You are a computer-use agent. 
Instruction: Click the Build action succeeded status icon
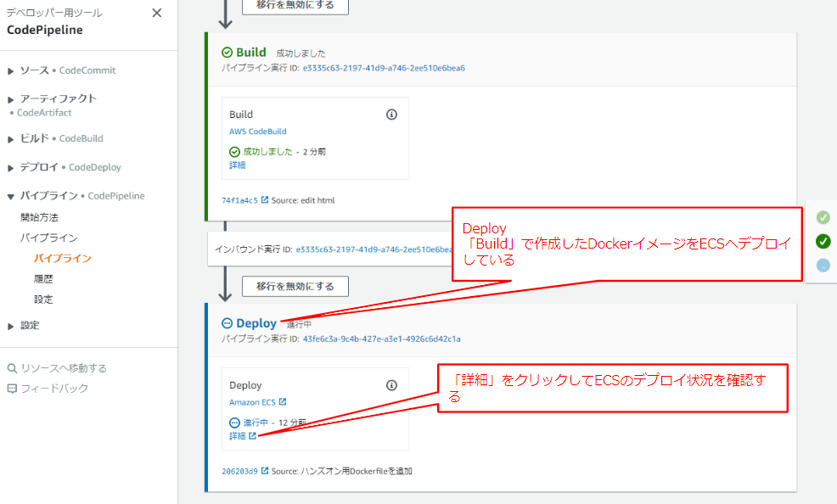[x=234, y=152]
